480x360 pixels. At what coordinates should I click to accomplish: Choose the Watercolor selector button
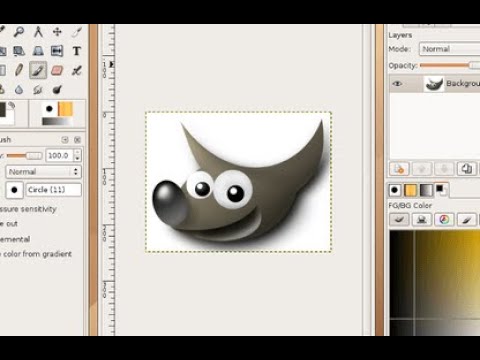(467, 219)
